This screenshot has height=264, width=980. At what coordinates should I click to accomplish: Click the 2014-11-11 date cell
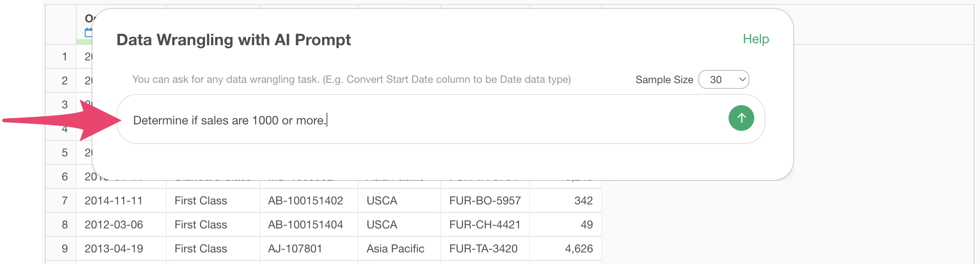[x=114, y=201]
